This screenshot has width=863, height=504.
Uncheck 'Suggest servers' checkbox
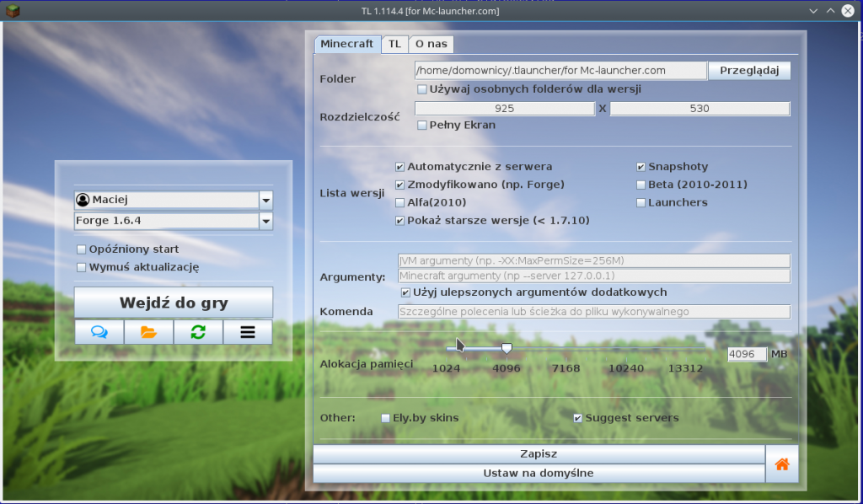578,418
